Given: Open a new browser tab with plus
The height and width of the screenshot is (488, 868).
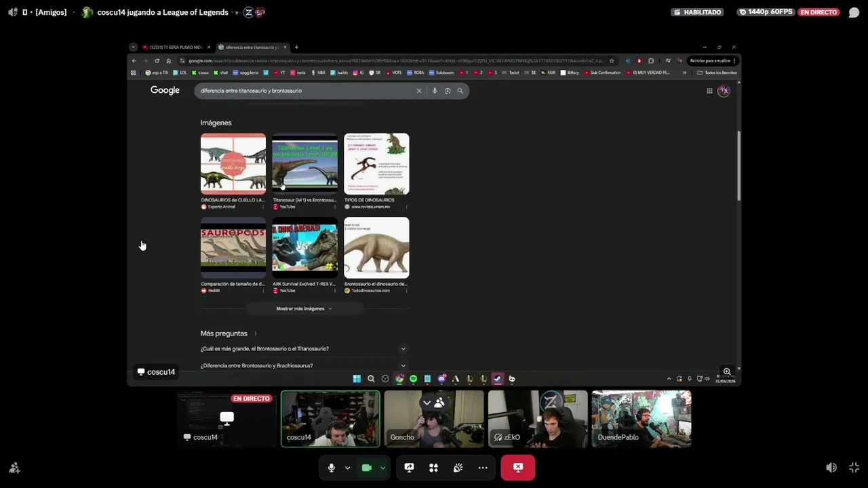Looking at the screenshot, I should pyautogui.click(x=296, y=47).
